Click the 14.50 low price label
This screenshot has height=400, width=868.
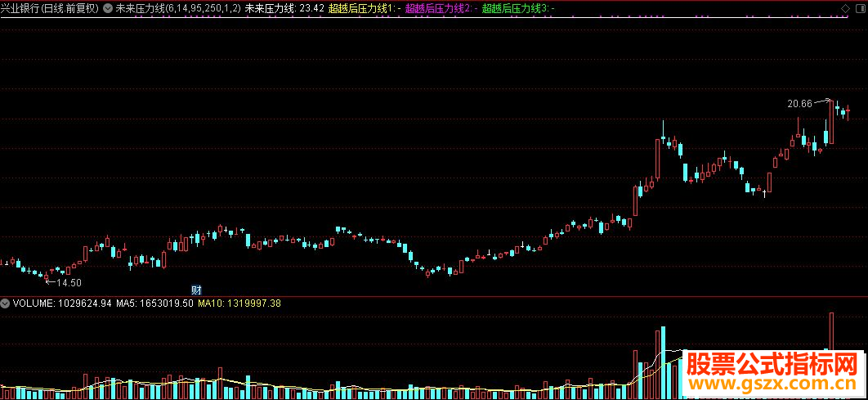(69, 282)
